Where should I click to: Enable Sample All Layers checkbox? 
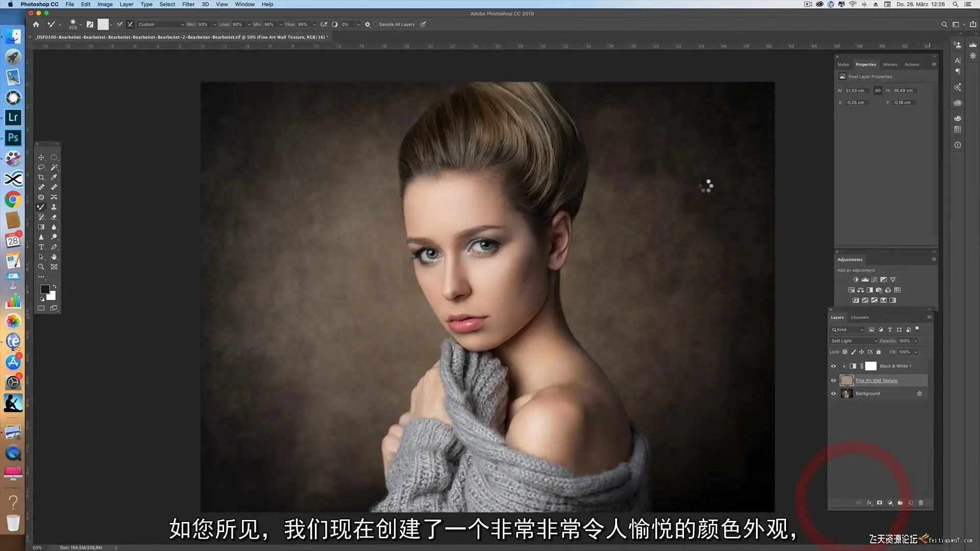tap(376, 24)
